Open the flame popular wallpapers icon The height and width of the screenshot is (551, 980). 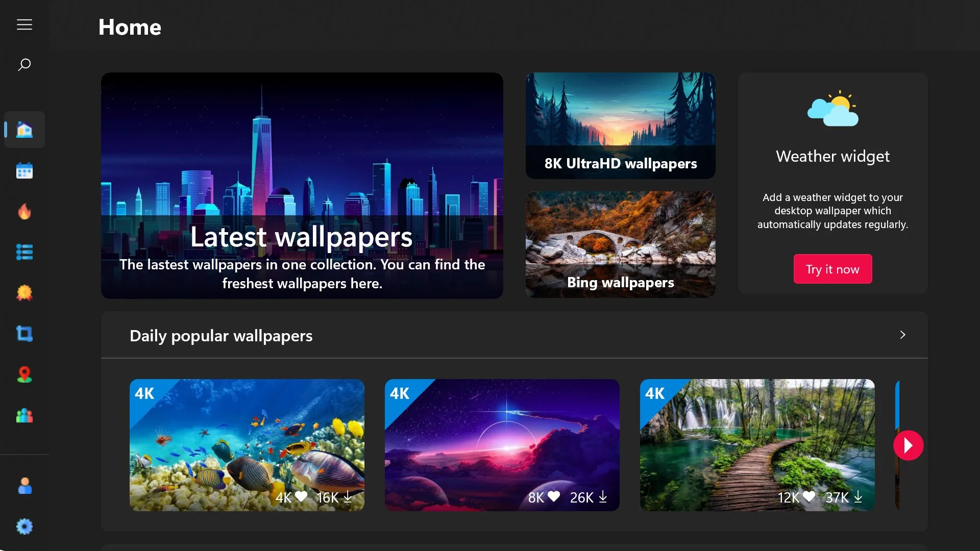24,211
